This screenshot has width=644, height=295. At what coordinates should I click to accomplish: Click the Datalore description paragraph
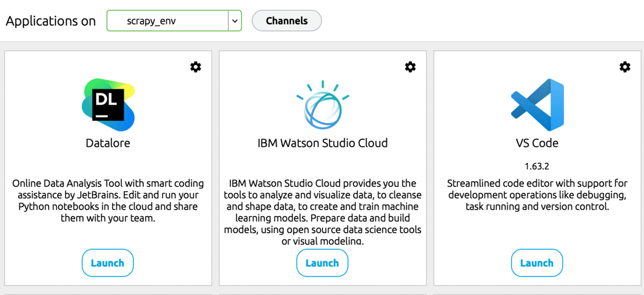pos(108,201)
